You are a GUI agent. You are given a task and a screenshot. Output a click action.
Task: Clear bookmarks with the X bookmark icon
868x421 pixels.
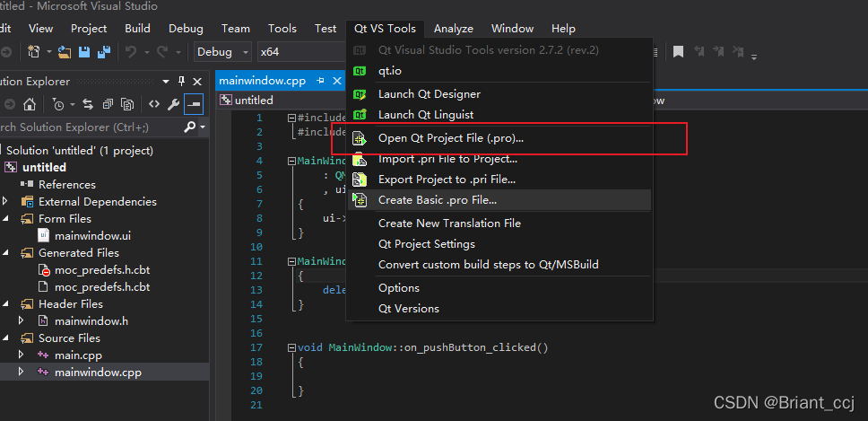coord(739,52)
